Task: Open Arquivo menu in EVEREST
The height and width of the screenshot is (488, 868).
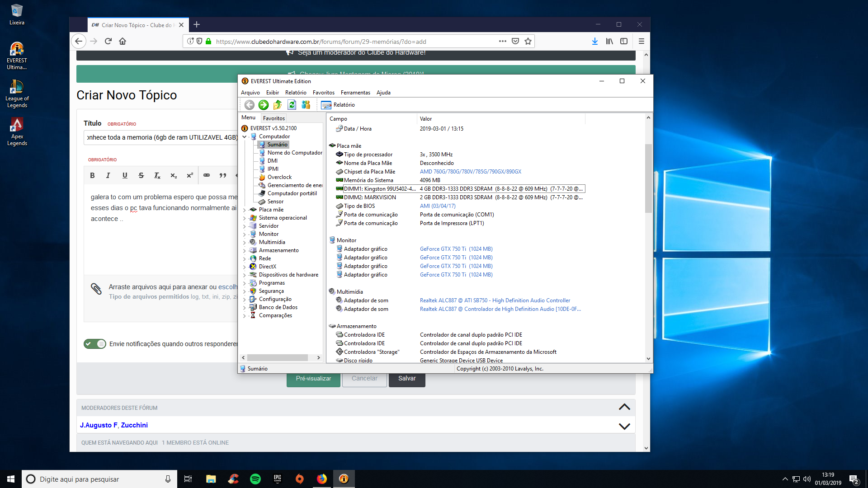Action: click(x=250, y=93)
